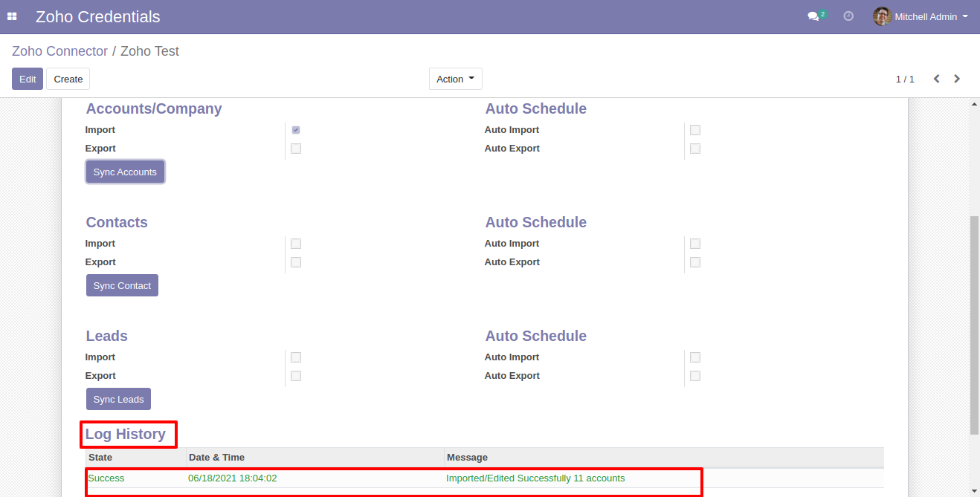Image resolution: width=980 pixels, height=497 pixels.
Task: Toggle Accounts/Company Auto Import checkbox
Action: (695, 130)
